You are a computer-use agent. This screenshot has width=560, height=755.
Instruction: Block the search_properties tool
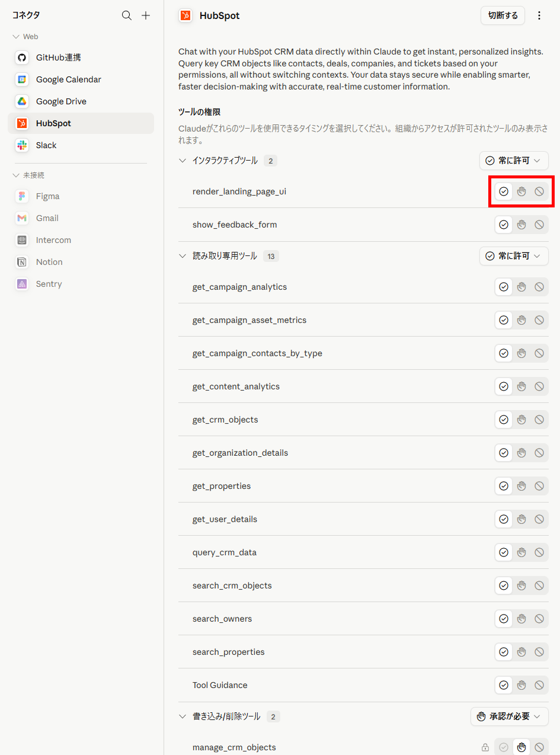tap(539, 652)
